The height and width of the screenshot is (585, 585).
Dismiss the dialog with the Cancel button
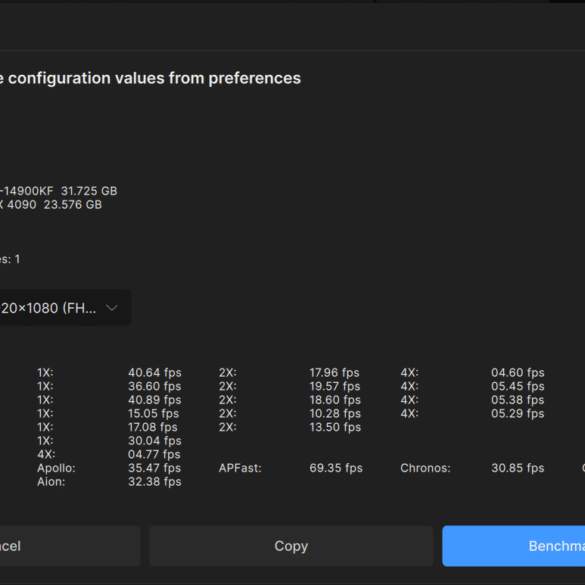click(x=70, y=546)
